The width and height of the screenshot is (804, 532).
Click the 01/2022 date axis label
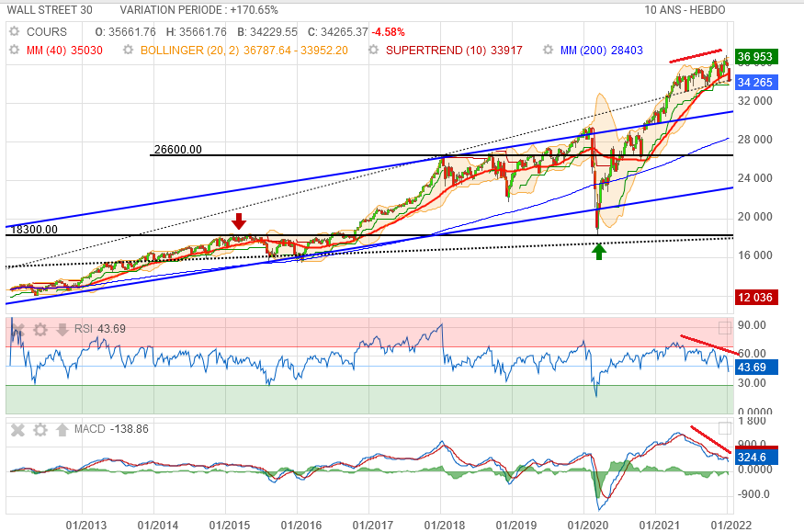click(730, 526)
